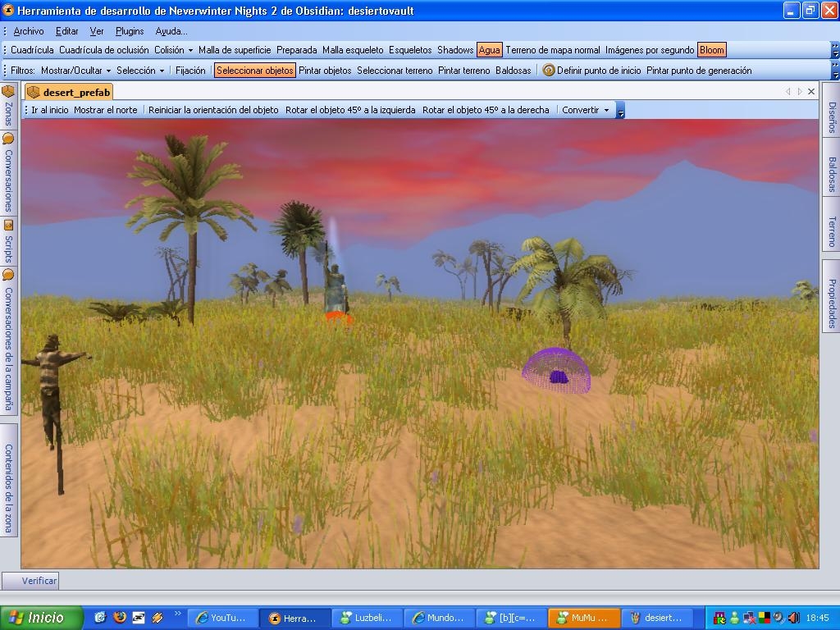Open the Propiedades side tab

831,304
